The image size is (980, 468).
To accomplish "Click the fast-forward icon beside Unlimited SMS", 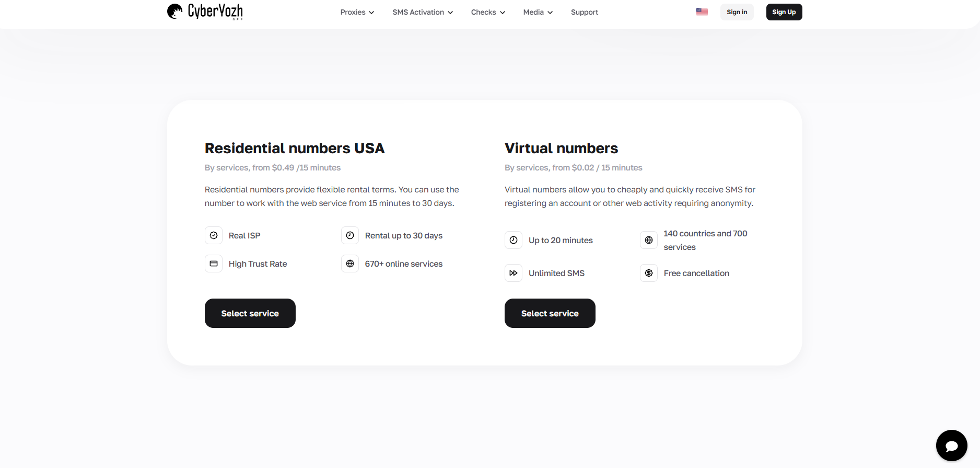I will pyautogui.click(x=514, y=273).
